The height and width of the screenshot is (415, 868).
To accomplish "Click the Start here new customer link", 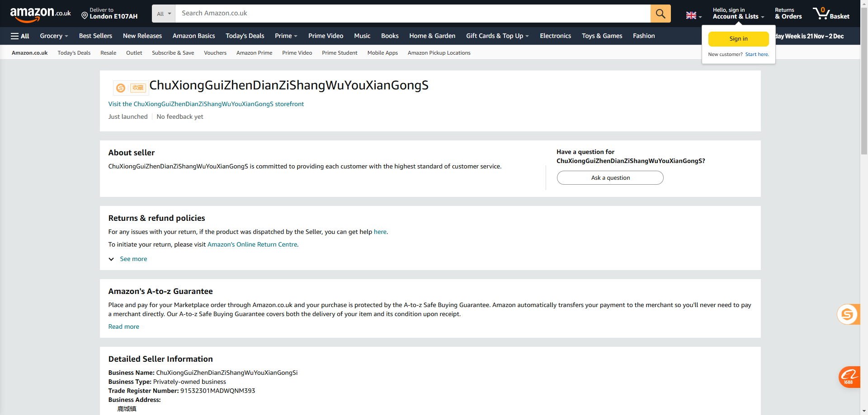I will 757,55.
